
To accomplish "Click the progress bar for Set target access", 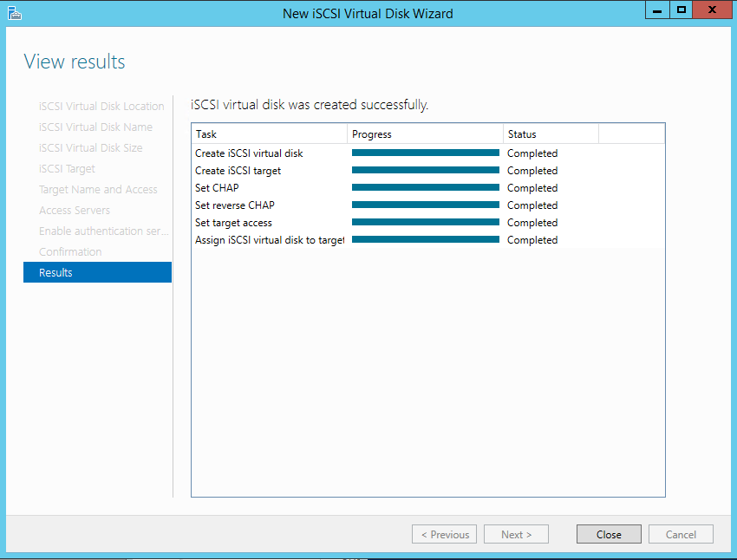I will (426, 222).
